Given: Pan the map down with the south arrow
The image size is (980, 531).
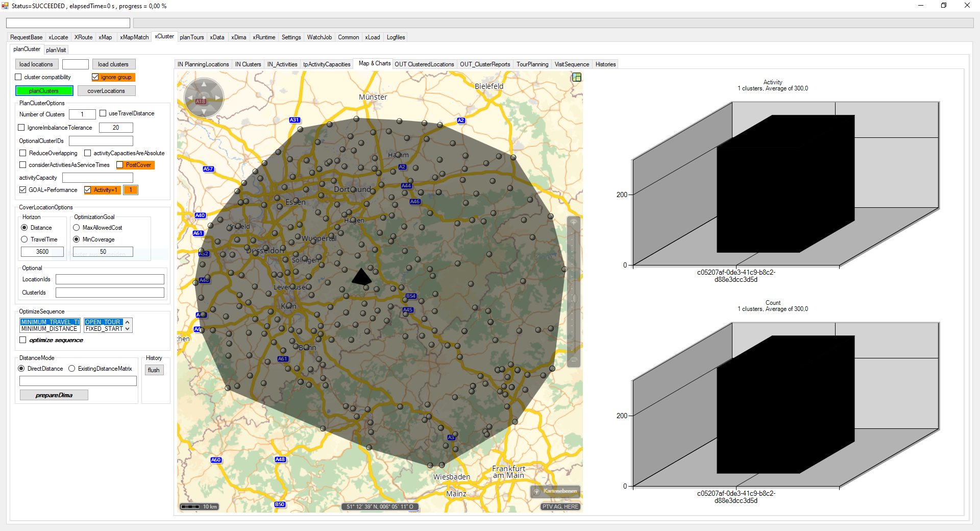Looking at the screenshot, I should point(204,111).
